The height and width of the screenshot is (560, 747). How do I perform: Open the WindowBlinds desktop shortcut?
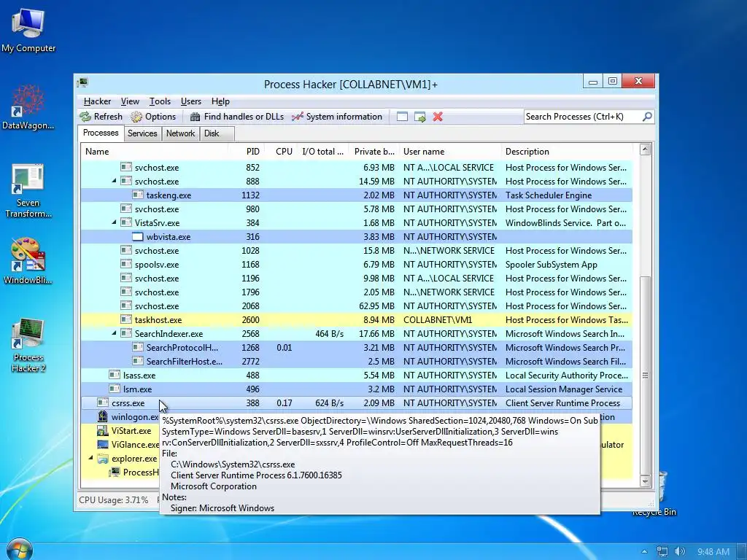[28, 261]
